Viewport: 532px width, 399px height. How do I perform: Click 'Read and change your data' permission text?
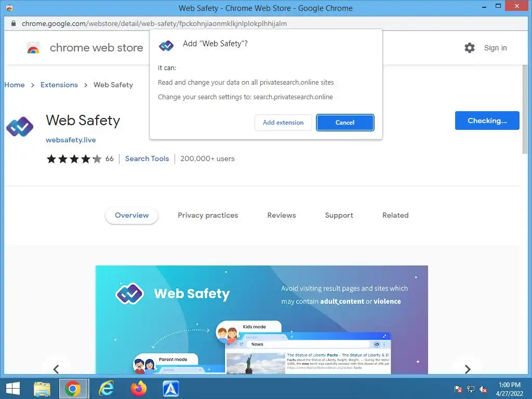coord(246,83)
